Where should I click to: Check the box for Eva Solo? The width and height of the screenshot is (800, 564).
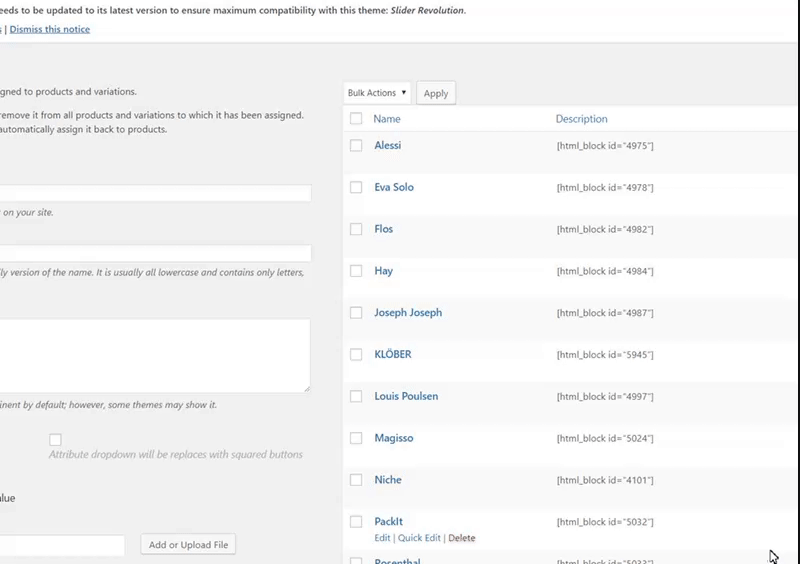356,187
